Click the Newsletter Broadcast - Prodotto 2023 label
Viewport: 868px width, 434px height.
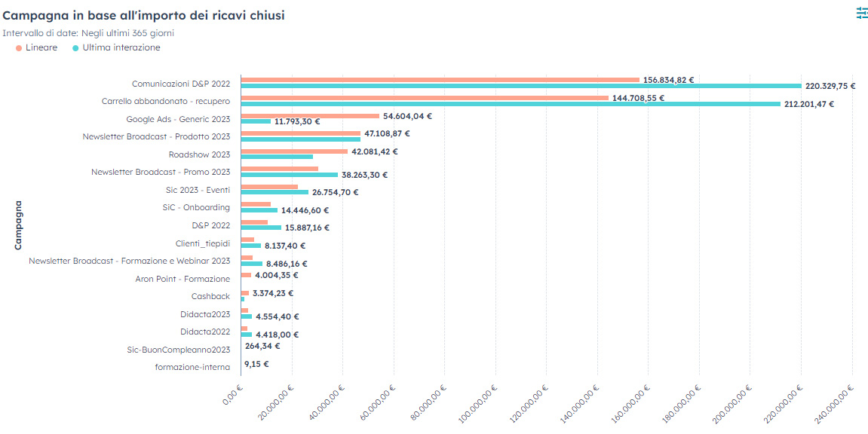point(156,136)
